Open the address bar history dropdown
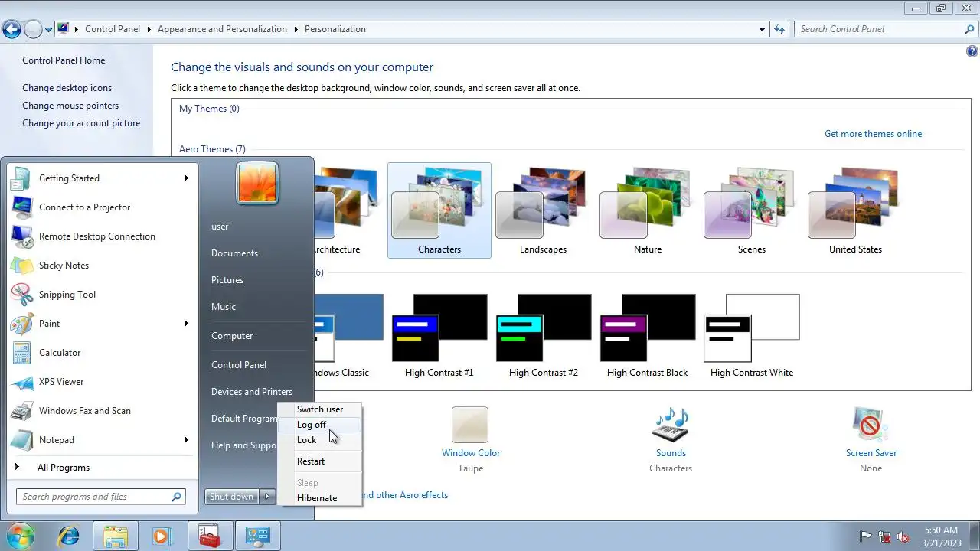This screenshot has width=980, height=551. pos(762,29)
